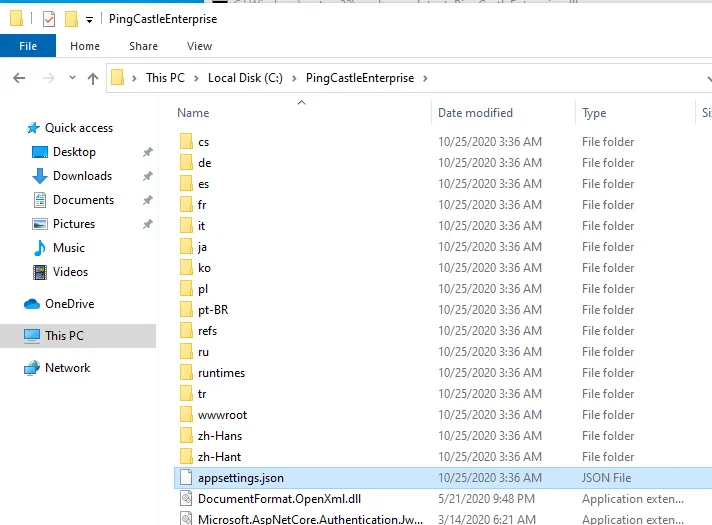Screen dimensions: 712x525
Task: Select the de folder icon
Action: [x=186, y=162]
